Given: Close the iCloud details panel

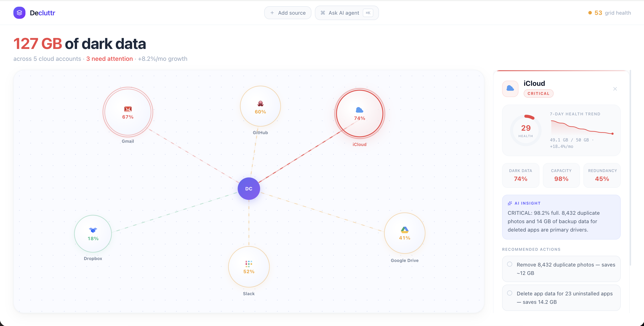Looking at the screenshot, I should click(x=615, y=89).
